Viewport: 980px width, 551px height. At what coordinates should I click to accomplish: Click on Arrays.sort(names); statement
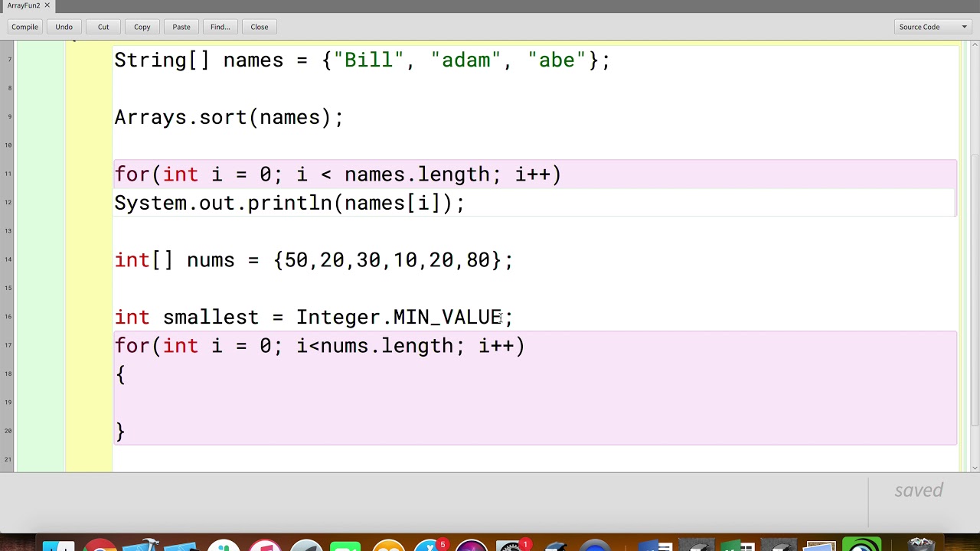229,117
